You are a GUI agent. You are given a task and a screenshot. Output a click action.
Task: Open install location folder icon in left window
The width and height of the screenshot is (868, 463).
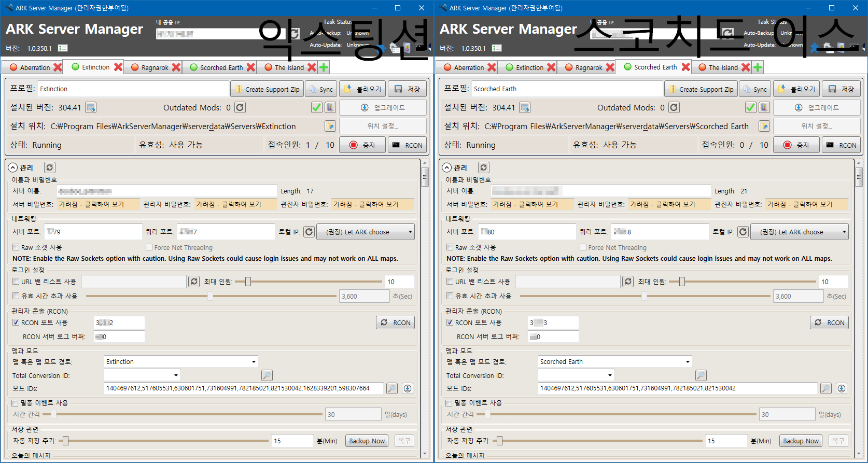[330, 126]
